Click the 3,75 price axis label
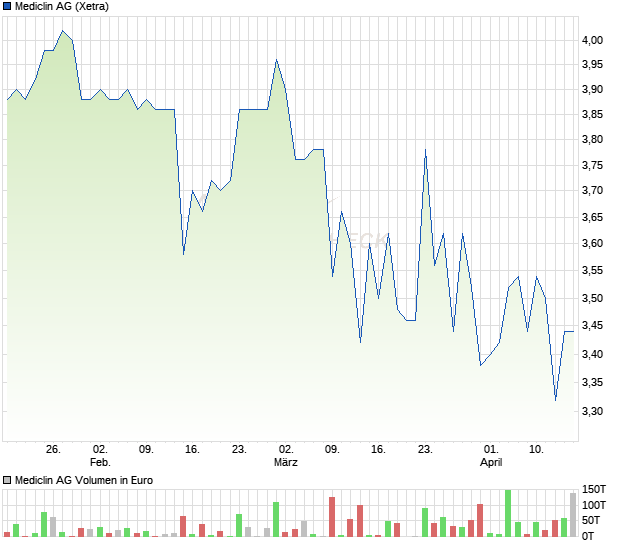Image resolution: width=620 pixels, height=546 pixels. pyautogui.click(x=592, y=165)
